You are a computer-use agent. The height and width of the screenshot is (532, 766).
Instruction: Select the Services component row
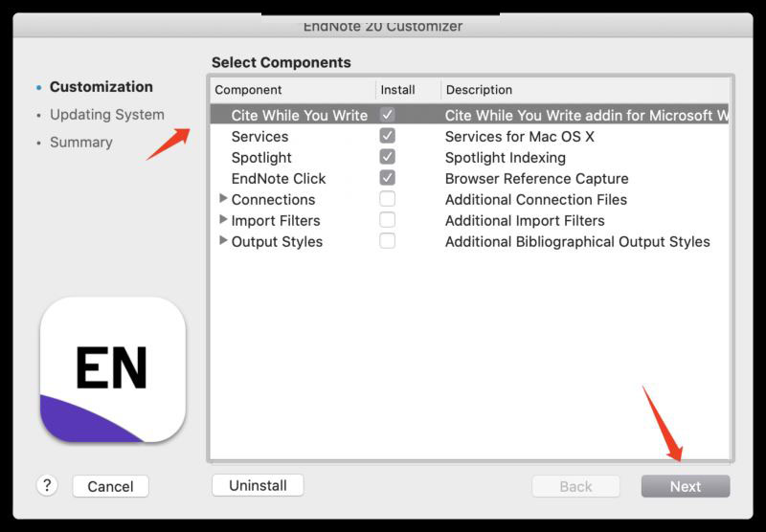pos(469,136)
